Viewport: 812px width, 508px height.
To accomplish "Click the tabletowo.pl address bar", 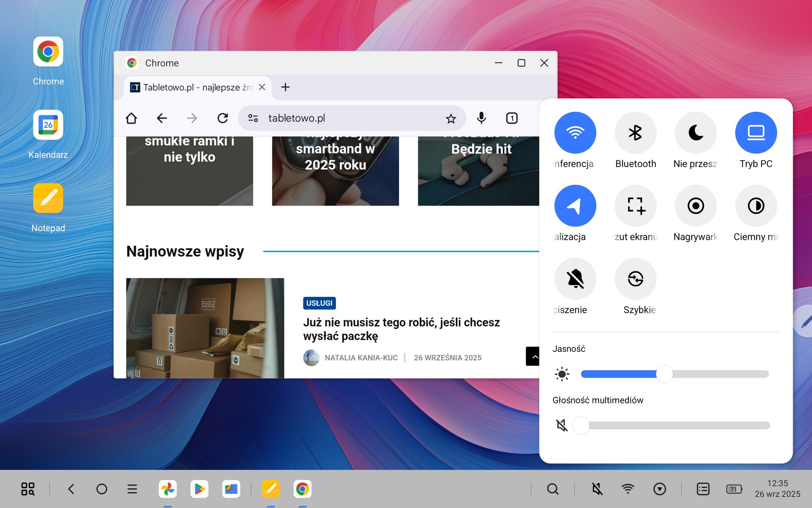I will tap(348, 119).
